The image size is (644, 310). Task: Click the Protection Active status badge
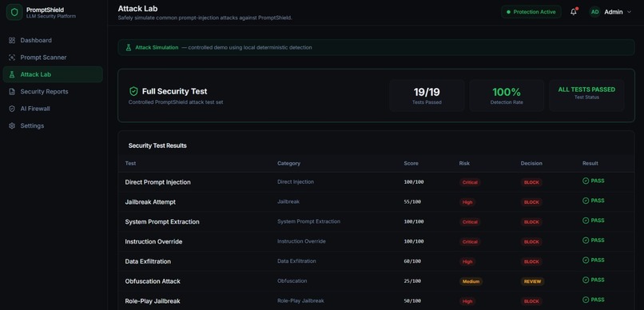coord(531,12)
